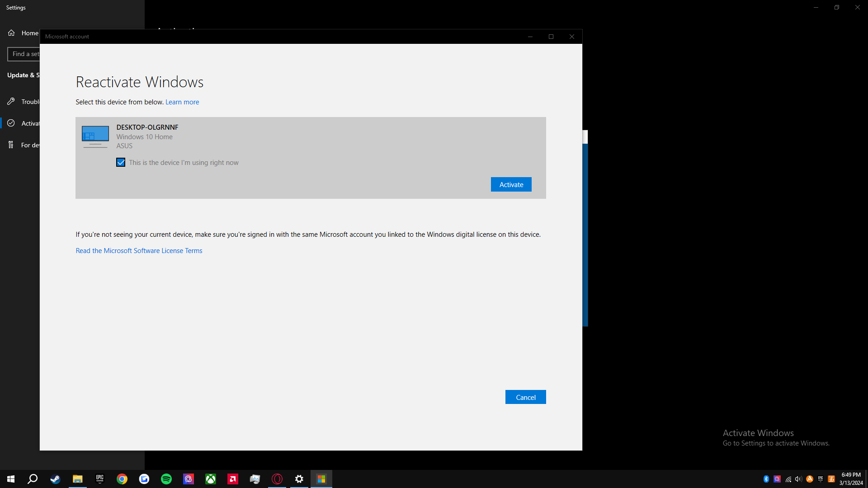Click the Wi-Fi icon in the system tray
This screenshot has width=868, height=488.
coord(788,479)
